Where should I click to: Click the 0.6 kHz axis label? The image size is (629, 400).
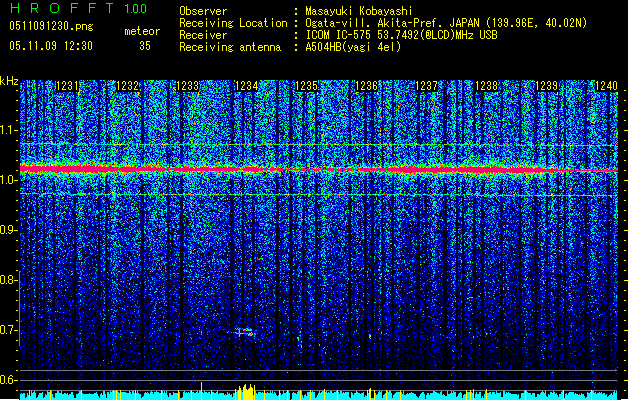pos(9,380)
